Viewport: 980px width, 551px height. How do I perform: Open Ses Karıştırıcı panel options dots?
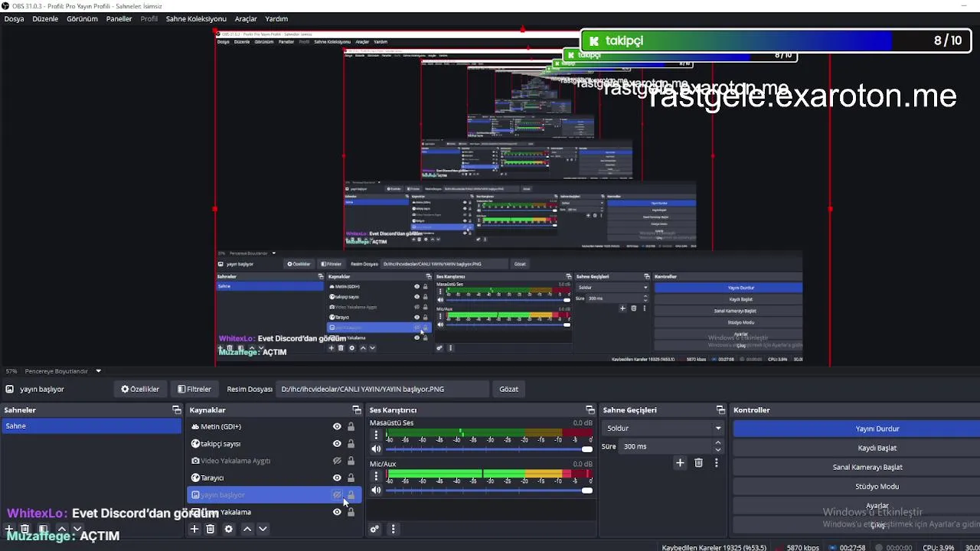coord(393,529)
